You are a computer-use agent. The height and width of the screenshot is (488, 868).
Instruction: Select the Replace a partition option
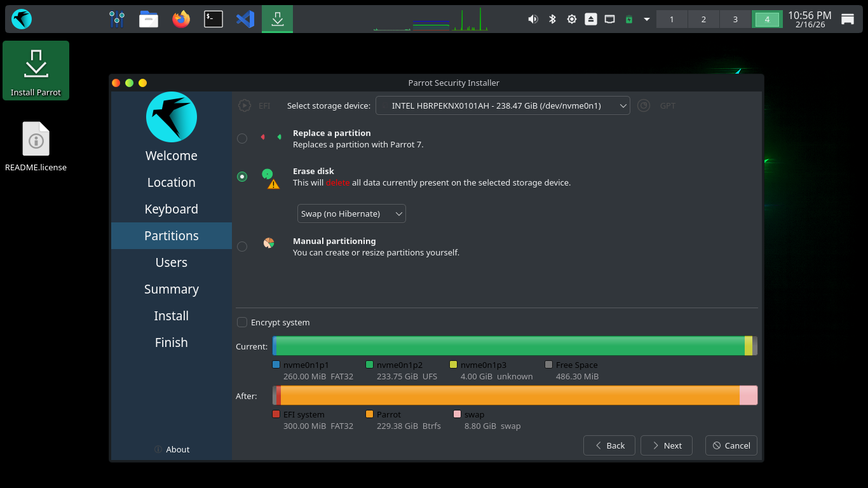(242, 139)
